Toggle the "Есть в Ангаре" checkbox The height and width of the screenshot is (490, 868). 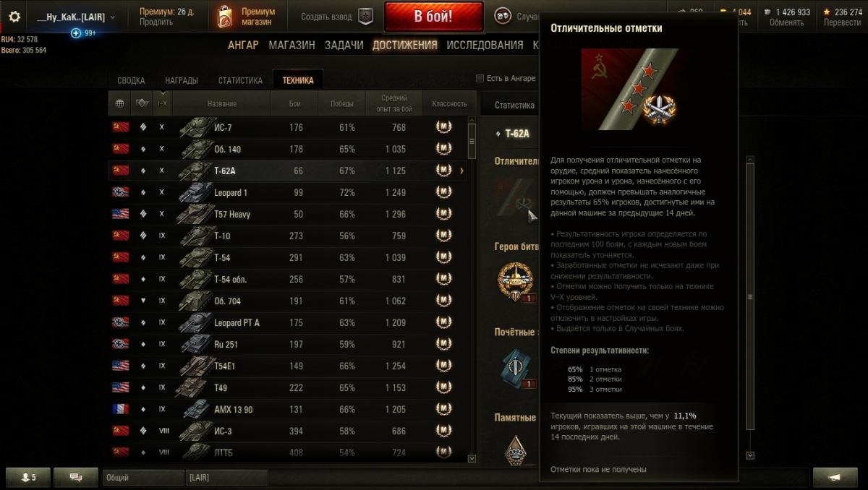coord(480,78)
